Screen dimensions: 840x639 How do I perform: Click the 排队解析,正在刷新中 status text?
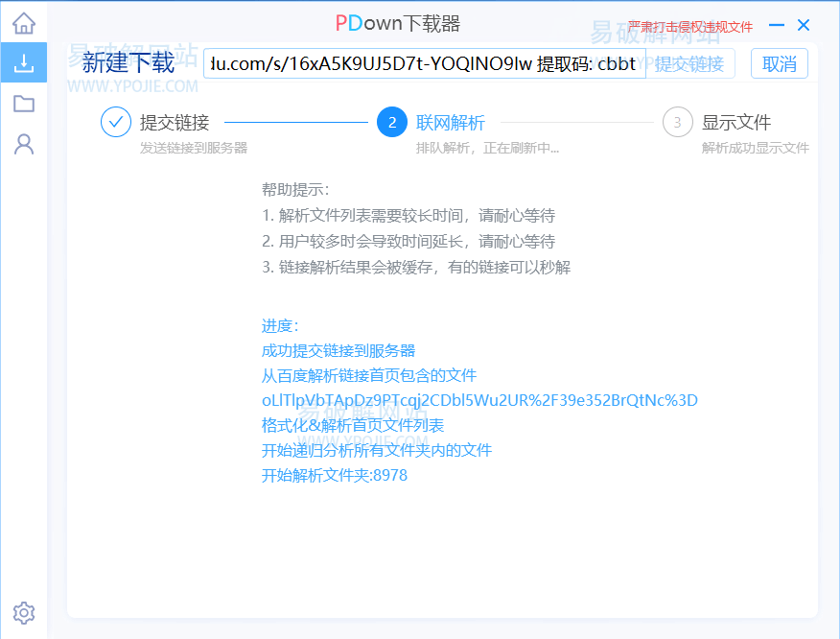pyautogui.click(x=487, y=148)
